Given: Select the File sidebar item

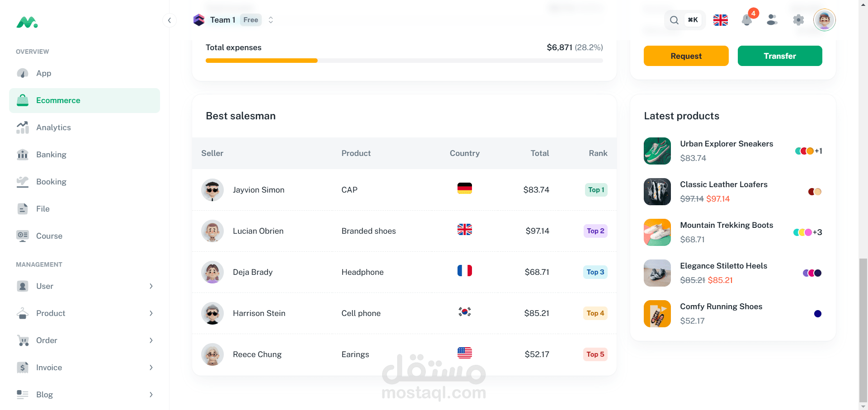Looking at the screenshot, I should (43, 209).
